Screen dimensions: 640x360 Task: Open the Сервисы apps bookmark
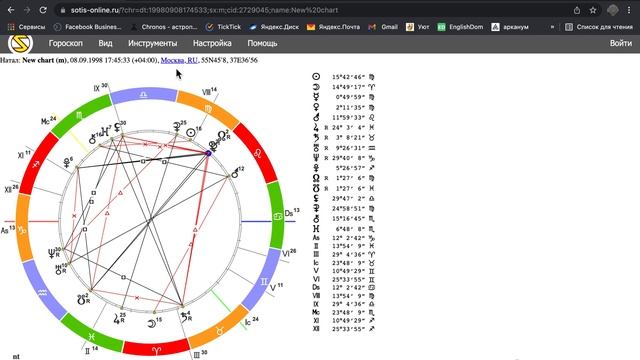point(26,27)
